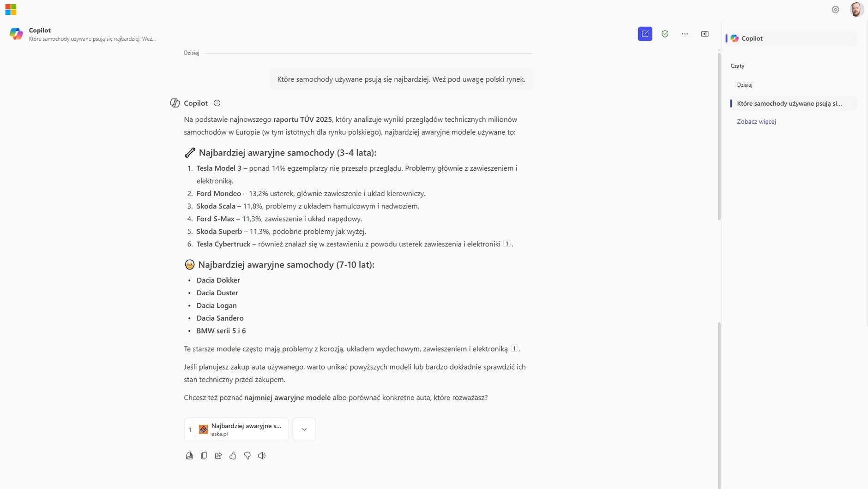This screenshot has width=868, height=489.
Task: Start a new chat with compose icon
Action: [x=645, y=34]
